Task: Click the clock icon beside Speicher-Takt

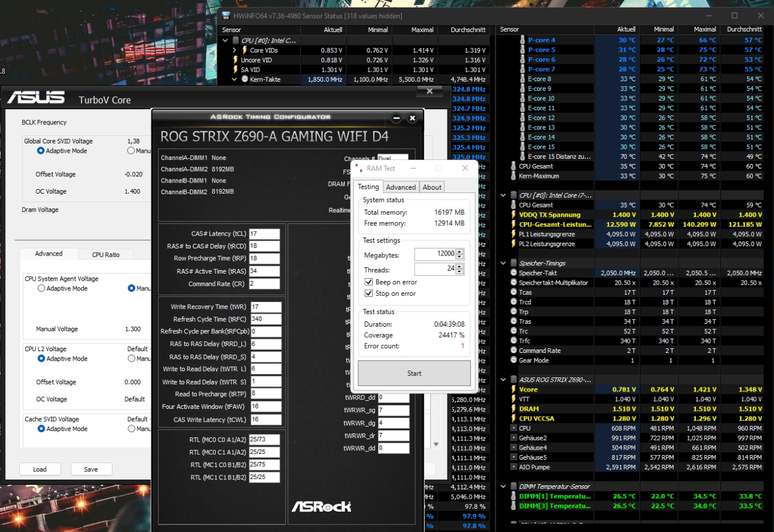Action: click(x=513, y=273)
